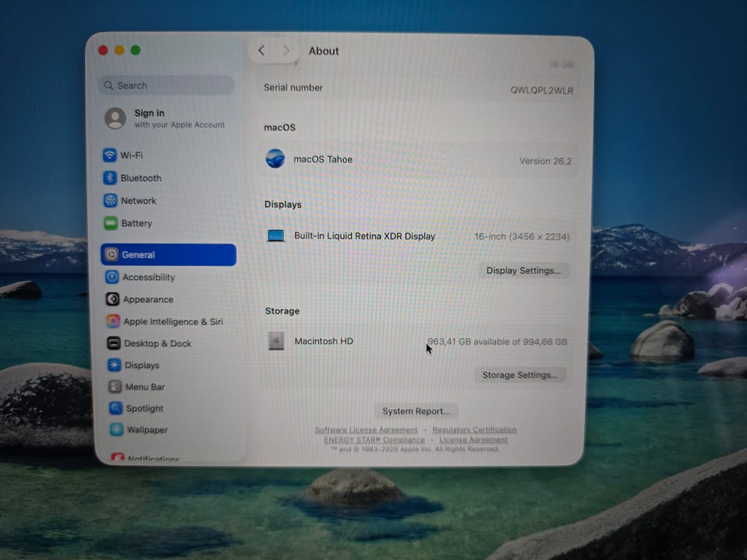Click the Apple Intelligence & Siri icon
The height and width of the screenshot is (560, 747).
(x=113, y=321)
